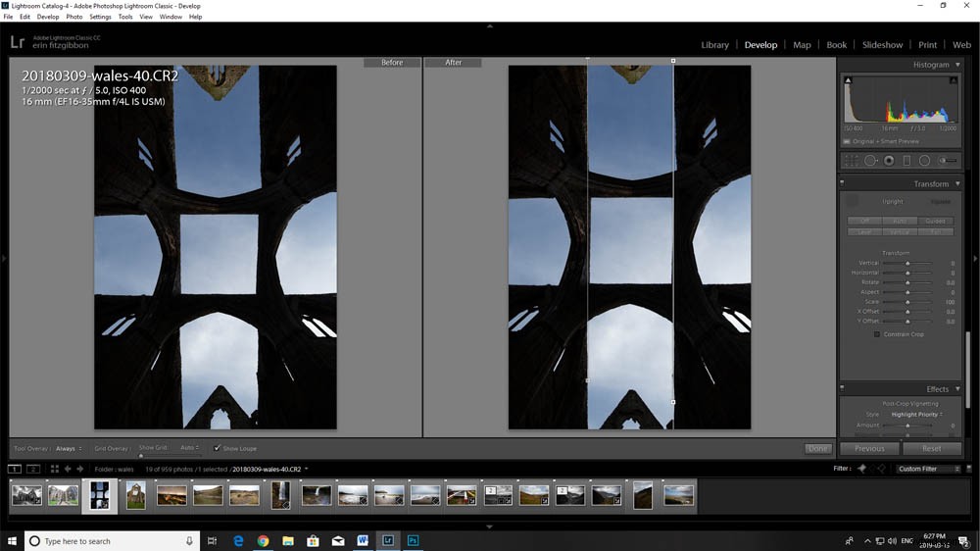Screen dimensions: 980x551
Task: Toggle shadow clipping indicator in histogram
Action: 848,80
